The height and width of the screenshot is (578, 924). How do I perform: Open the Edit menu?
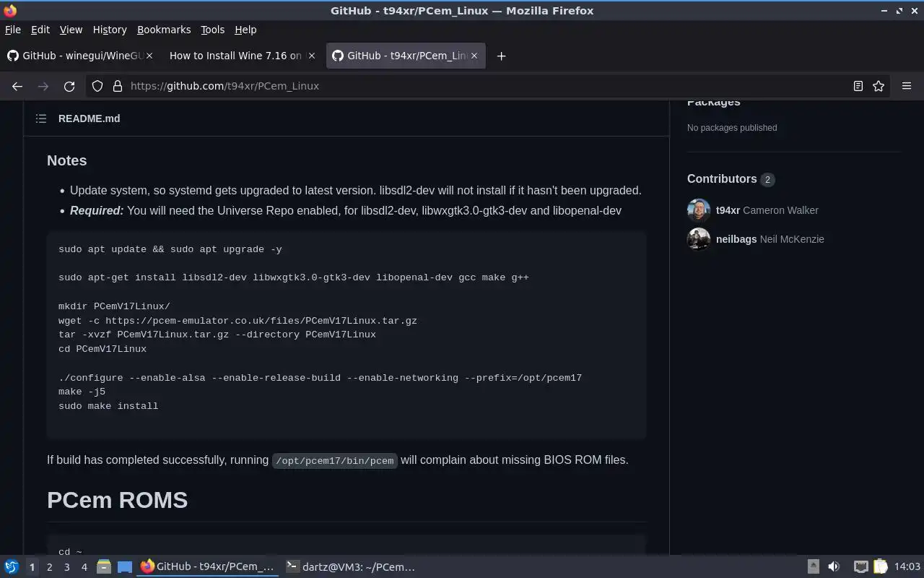point(40,30)
